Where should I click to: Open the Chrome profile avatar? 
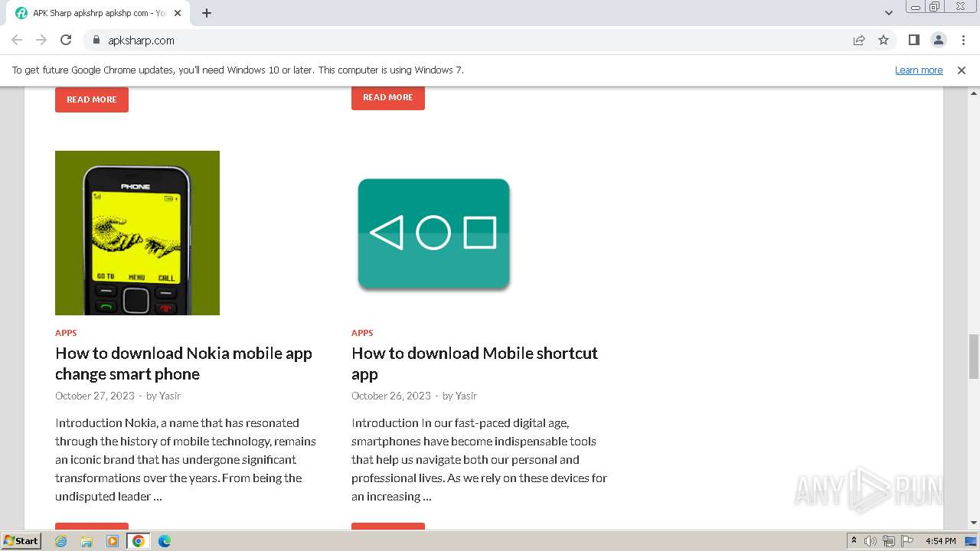click(x=938, y=40)
